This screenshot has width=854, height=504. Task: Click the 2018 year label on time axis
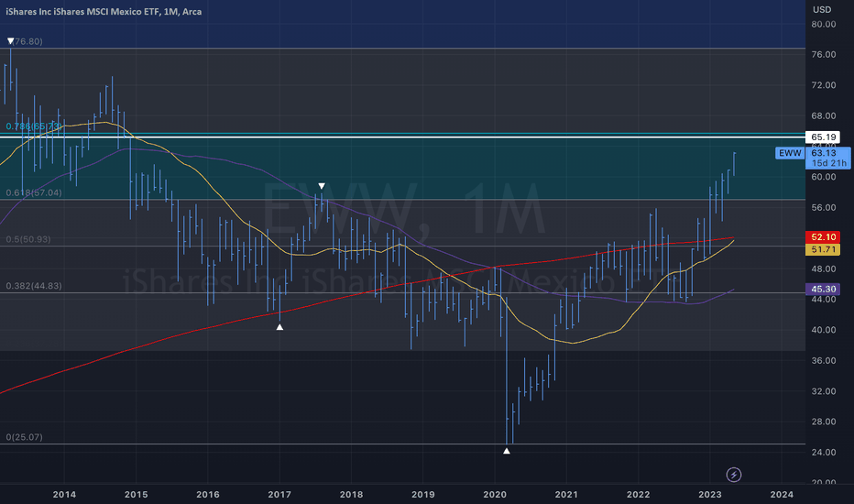(x=351, y=494)
